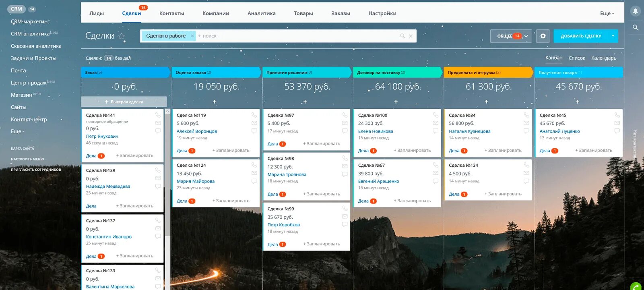Click 'НАСТРОИТЬ МЕНЮ' in sidebar

[27, 159]
